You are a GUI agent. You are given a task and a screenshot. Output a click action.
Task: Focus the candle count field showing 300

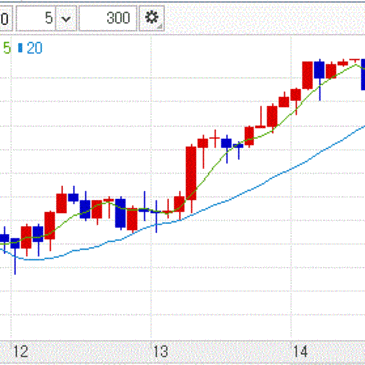click(x=108, y=18)
